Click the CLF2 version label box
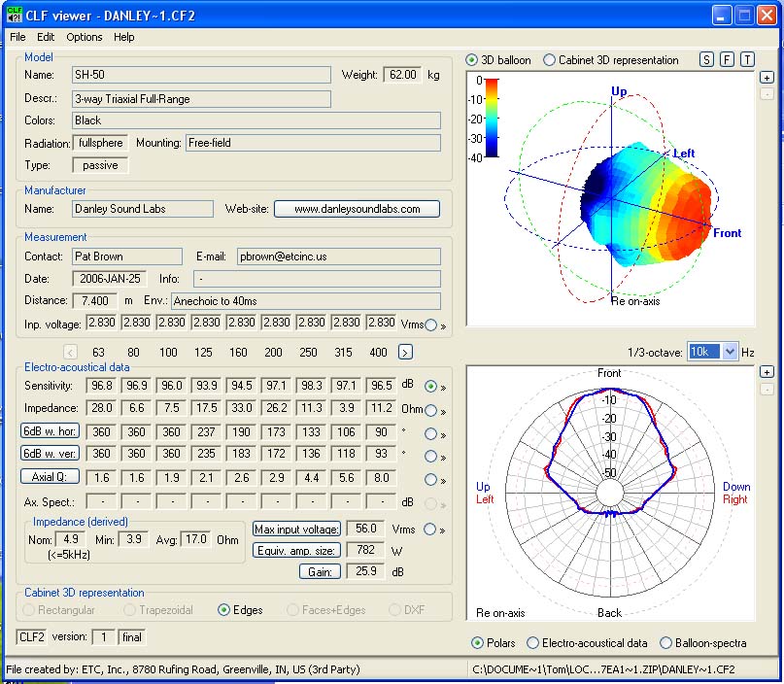Screen dimensions: 784x684 [31, 637]
